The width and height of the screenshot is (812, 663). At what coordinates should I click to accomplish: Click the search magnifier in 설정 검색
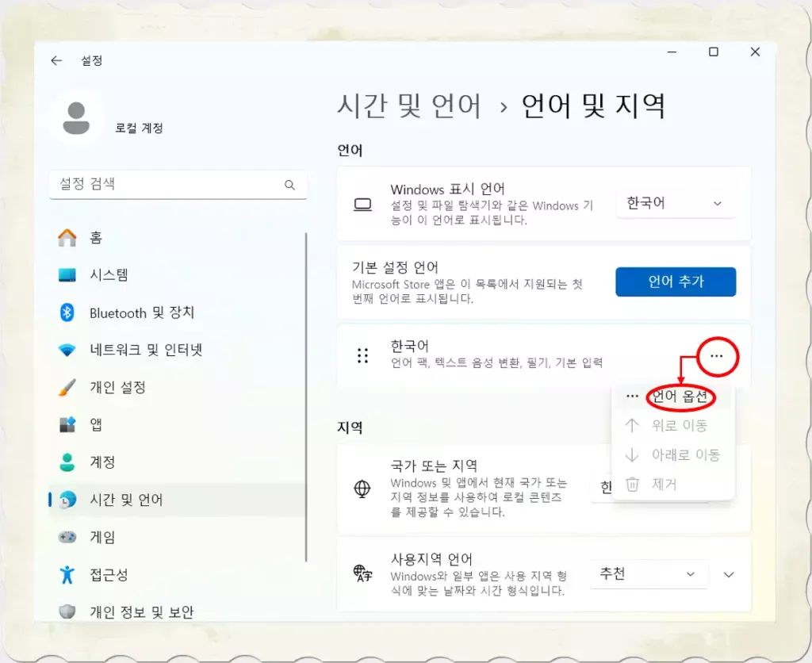pyautogui.click(x=291, y=185)
